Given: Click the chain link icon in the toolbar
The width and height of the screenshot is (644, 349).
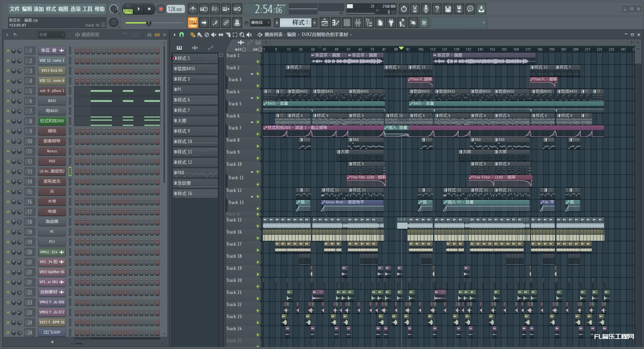Looking at the screenshot, I should [x=226, y=23].
